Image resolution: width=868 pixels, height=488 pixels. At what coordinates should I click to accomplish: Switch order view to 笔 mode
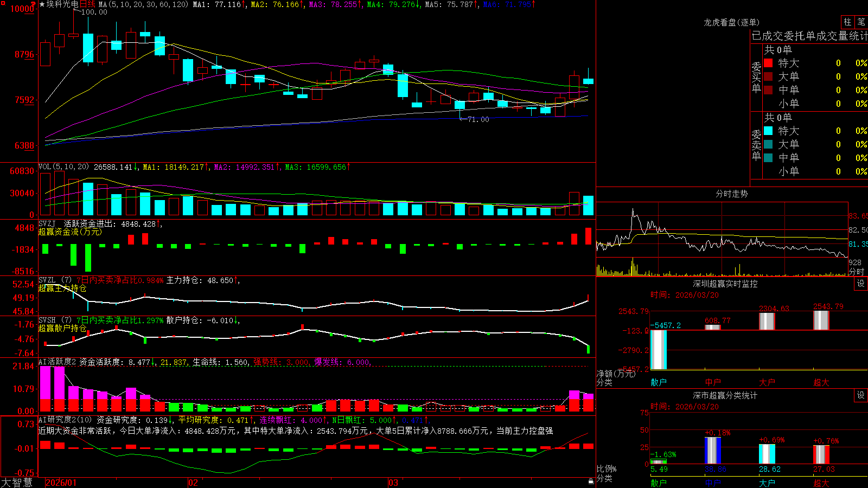click(861, 22)
